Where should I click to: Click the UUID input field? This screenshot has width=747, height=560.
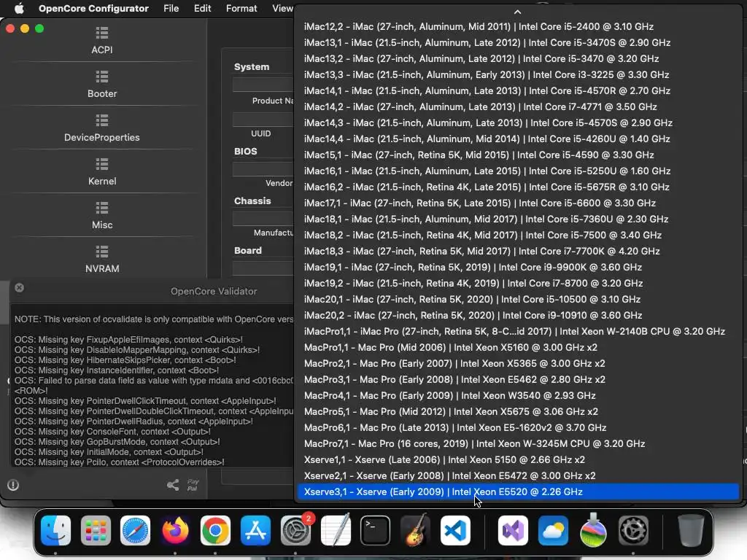pyautogui.click(x=263, y=120)
